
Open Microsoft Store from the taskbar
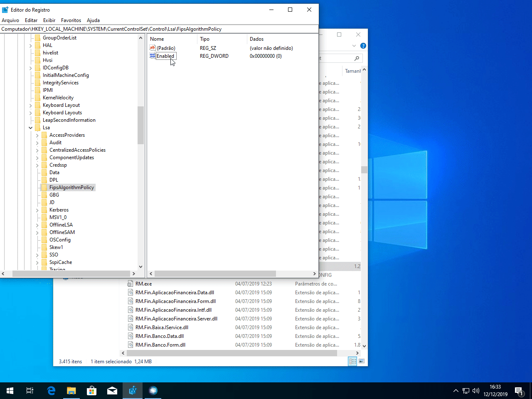tap(92, 391)
